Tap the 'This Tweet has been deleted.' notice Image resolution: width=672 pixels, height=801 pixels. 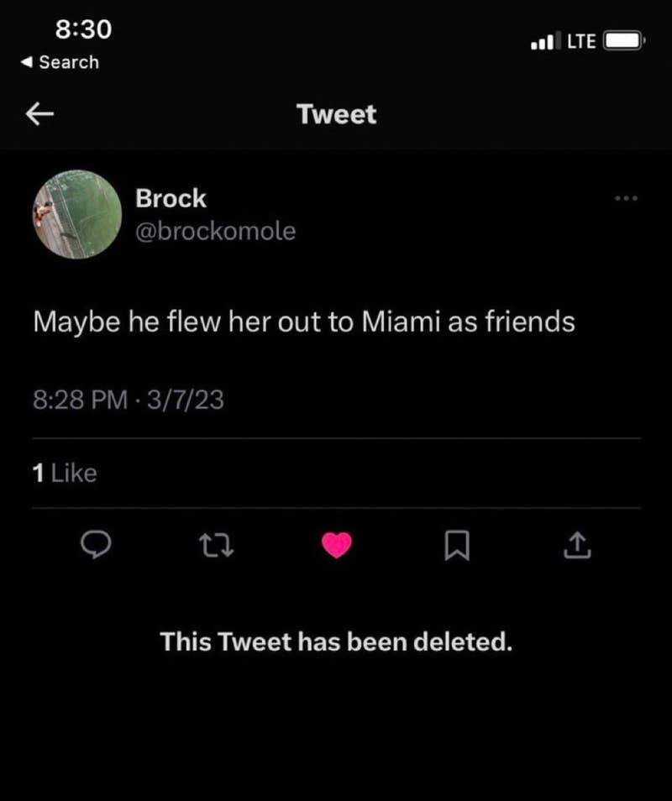point(336,642)
